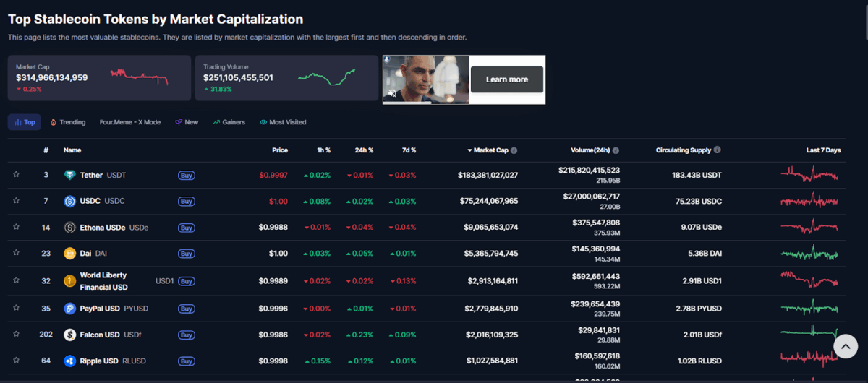
Task: Unmute the ad video speaker icon
Action: (x=392, y=93)
